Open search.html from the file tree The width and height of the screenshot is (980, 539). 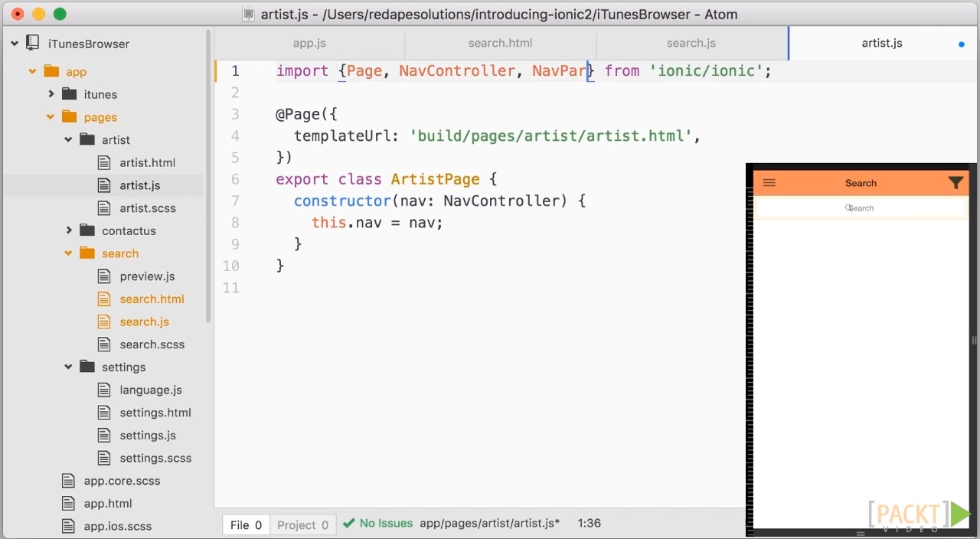pyautogui.click(x=152, y=299)
